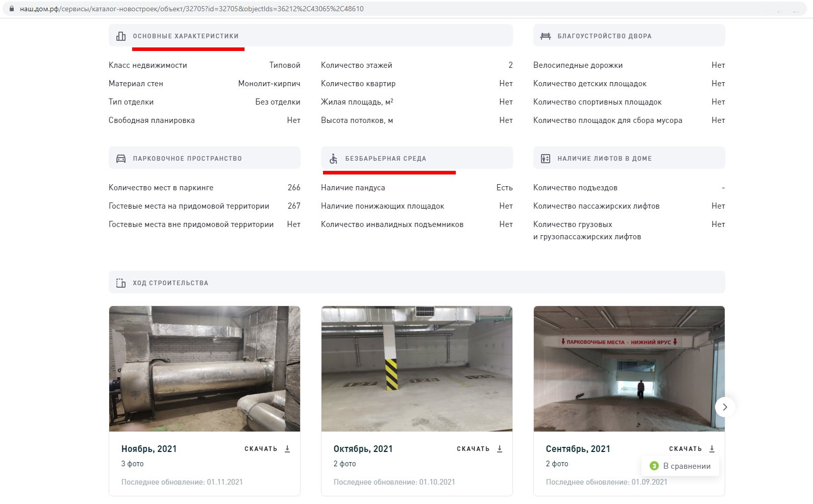The width and height of the screenshot is (813, 504).
Task: Click the elevator icon beside Наличие лифтов
Action: coord(546,159)
